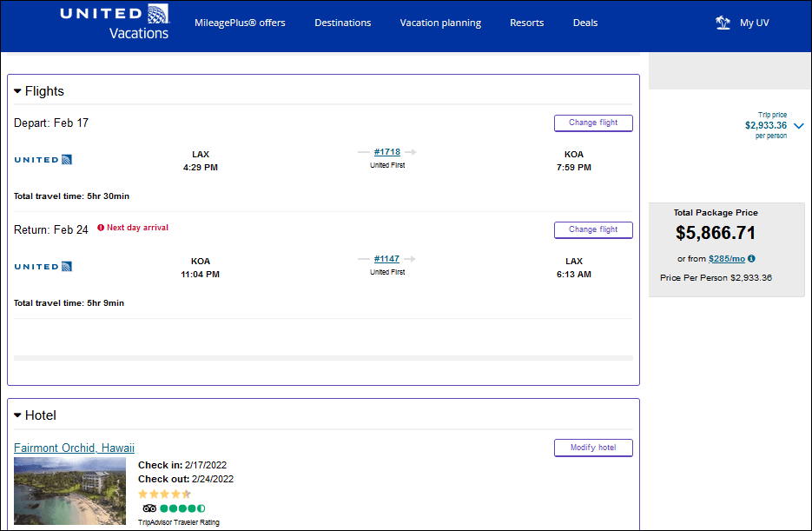Viewport: 812px width, 531px height.
Task: Click United First under flight #1147
Action: pyautogui.click(x=387, y=272)
